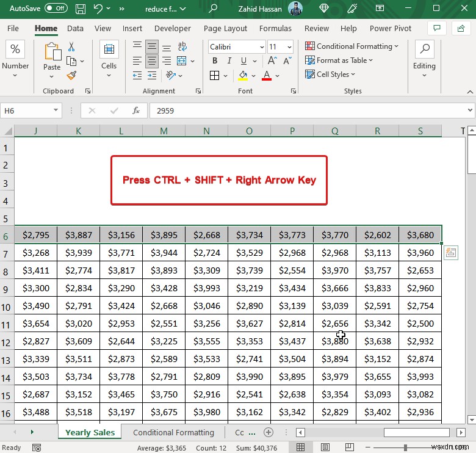Click the add new sheet plus icon
This screenshot has width=476, height=453.
point(269,432)
